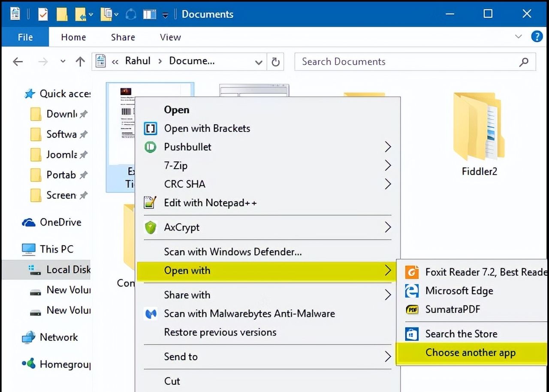Click the Brackets icon in context menu

coord(150,128)
